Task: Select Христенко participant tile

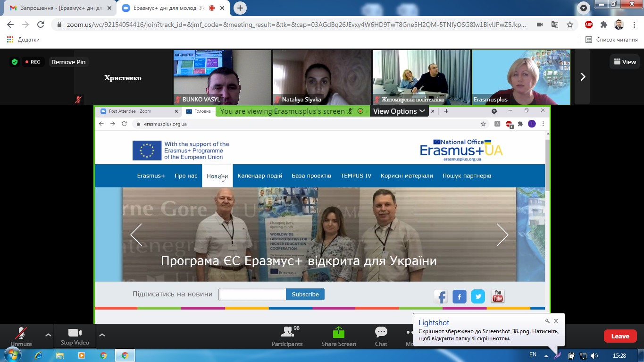Action: [x=123, y=77]
